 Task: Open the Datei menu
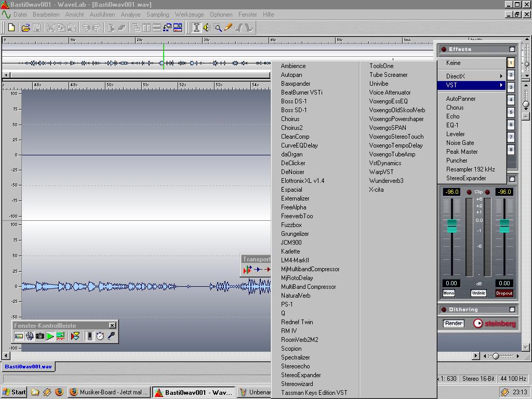click(x=20, y=15)
